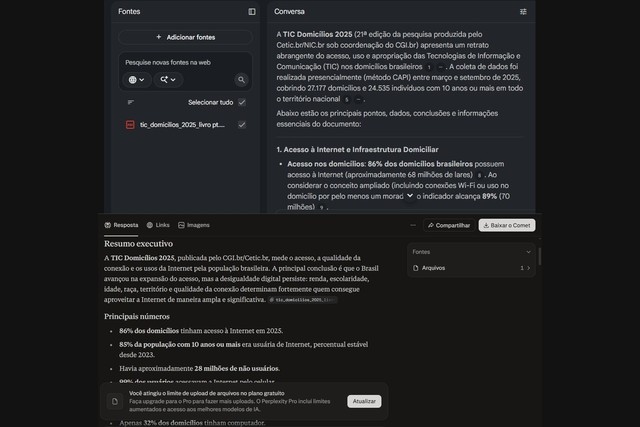
Task: Click the Resumo executivo heading
Action: (x=138, y=244)
